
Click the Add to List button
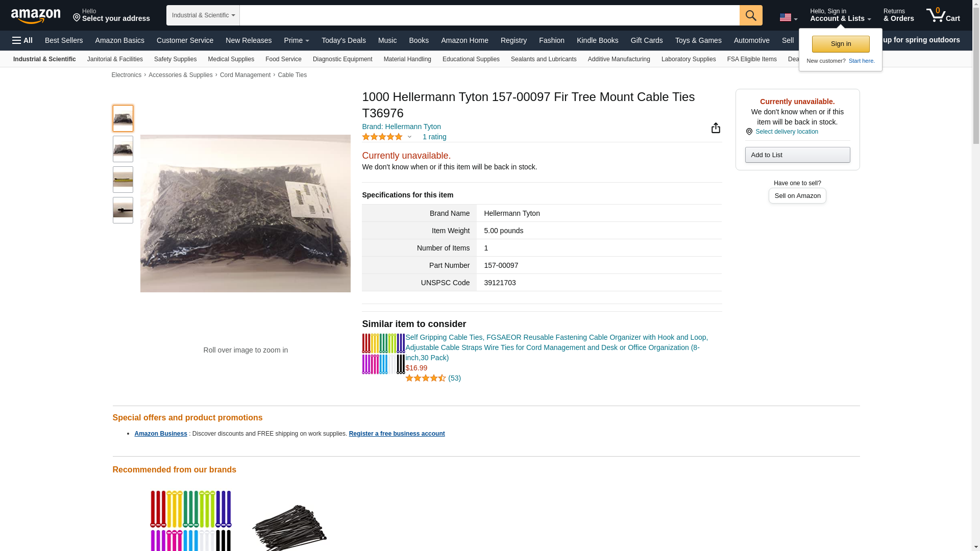(x=797, y=155)
